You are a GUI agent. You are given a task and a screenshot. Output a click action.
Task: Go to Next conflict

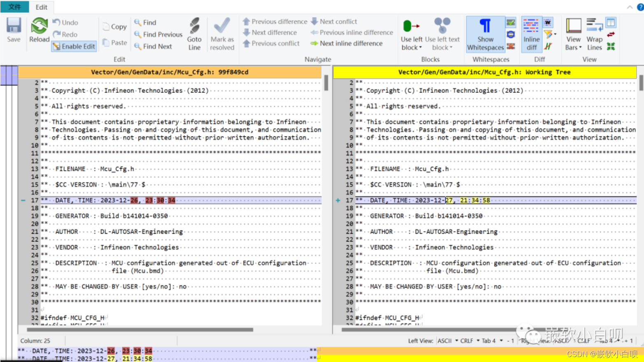coord(334,21)
